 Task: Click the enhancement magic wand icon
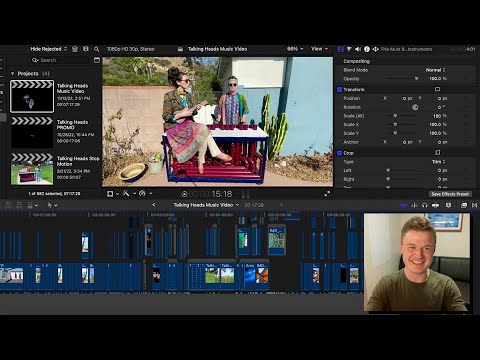[126, 193]
